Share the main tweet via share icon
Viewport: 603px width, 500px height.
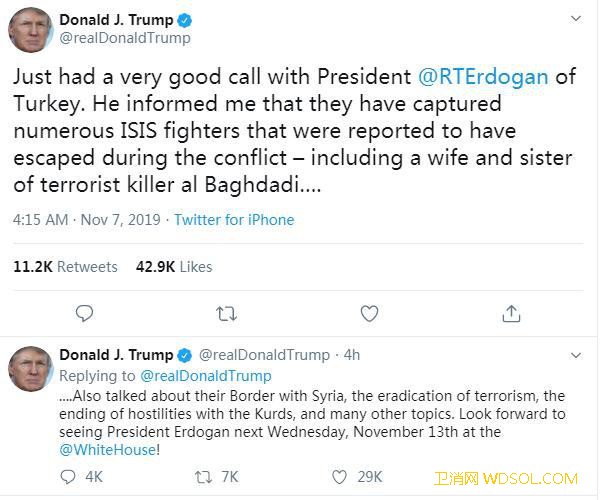511,314
